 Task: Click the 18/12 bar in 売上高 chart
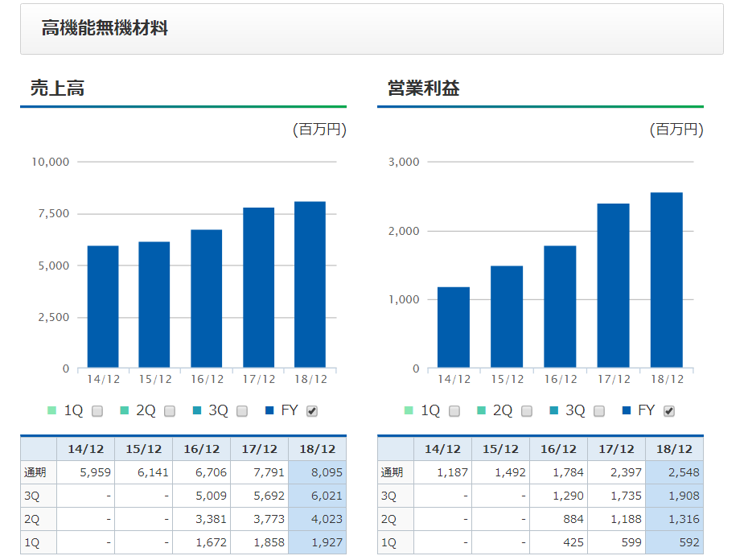click(x=310, y=285)
